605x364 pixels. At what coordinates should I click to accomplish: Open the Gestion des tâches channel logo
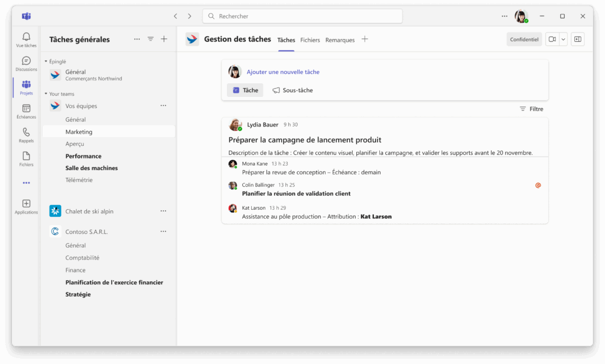click(192, 39)
